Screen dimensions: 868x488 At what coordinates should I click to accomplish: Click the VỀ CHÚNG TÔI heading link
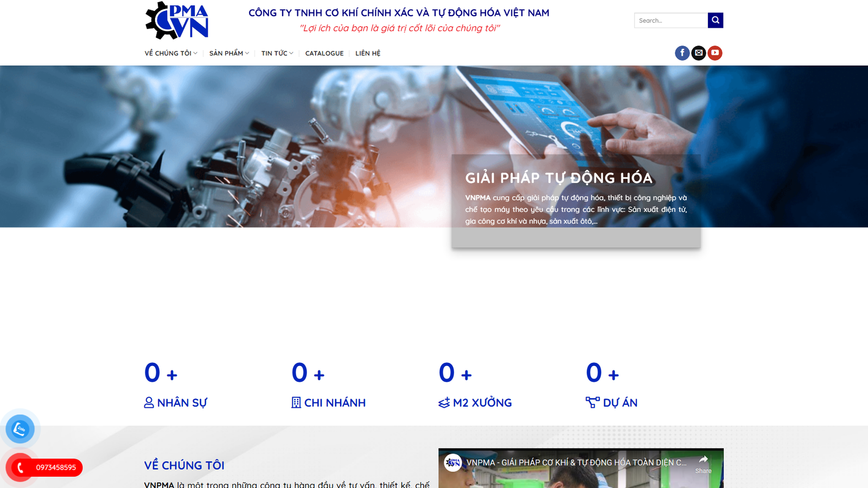pyautogui.click(x=183, y=465)
